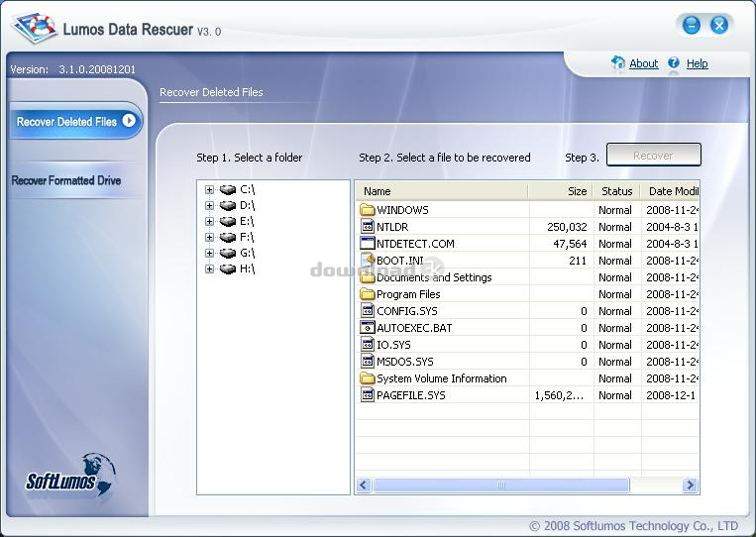Click the G:\ drive icon
The height and width of the screenshot is (537, 756).
click(228, 253)
